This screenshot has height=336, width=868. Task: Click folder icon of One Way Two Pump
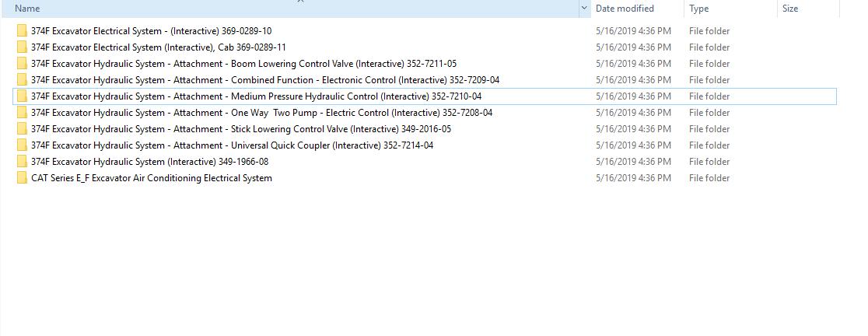click(22, 112)
